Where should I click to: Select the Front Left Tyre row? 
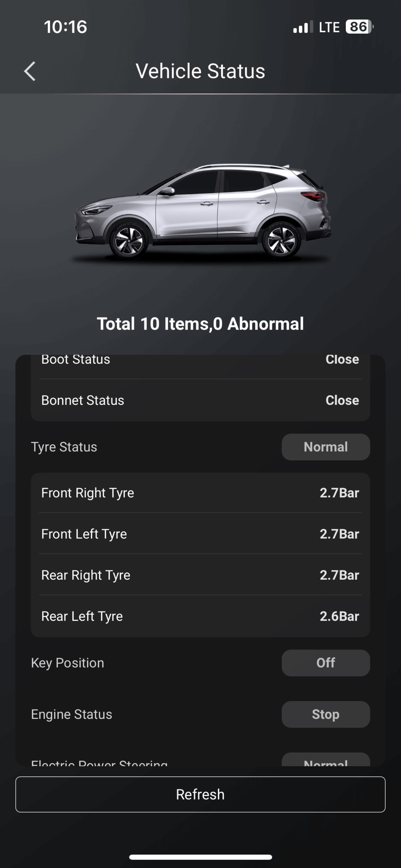point(200,534)
